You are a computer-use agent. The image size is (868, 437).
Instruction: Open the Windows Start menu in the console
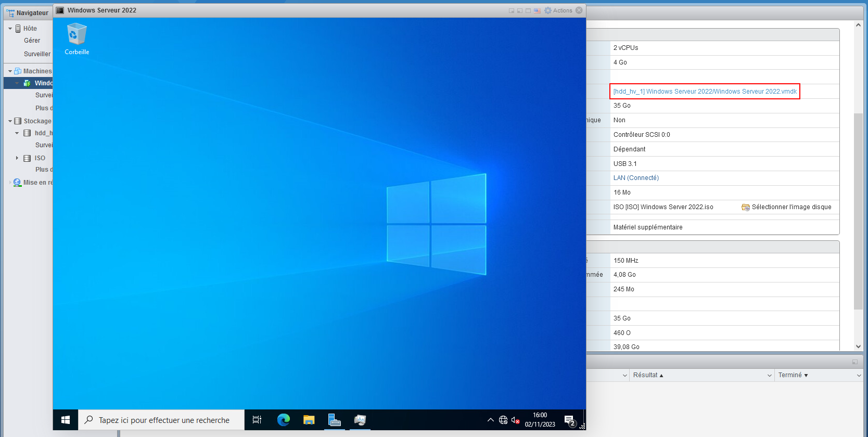click(x=66, y=420)
